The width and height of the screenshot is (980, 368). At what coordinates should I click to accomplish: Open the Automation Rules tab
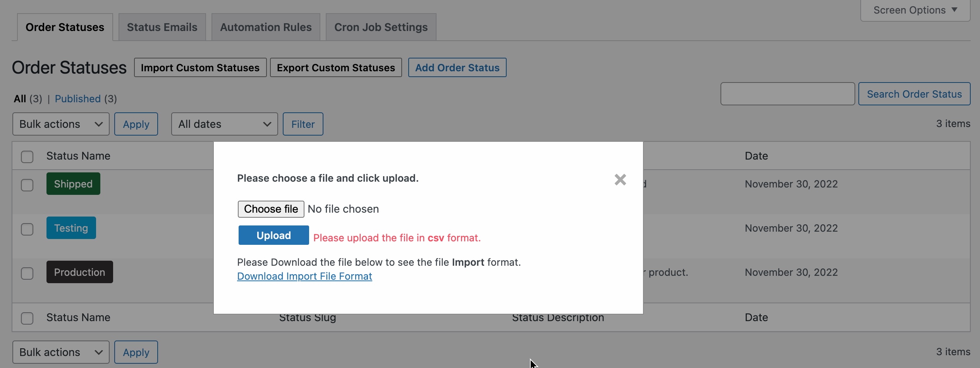click(266, 27)
